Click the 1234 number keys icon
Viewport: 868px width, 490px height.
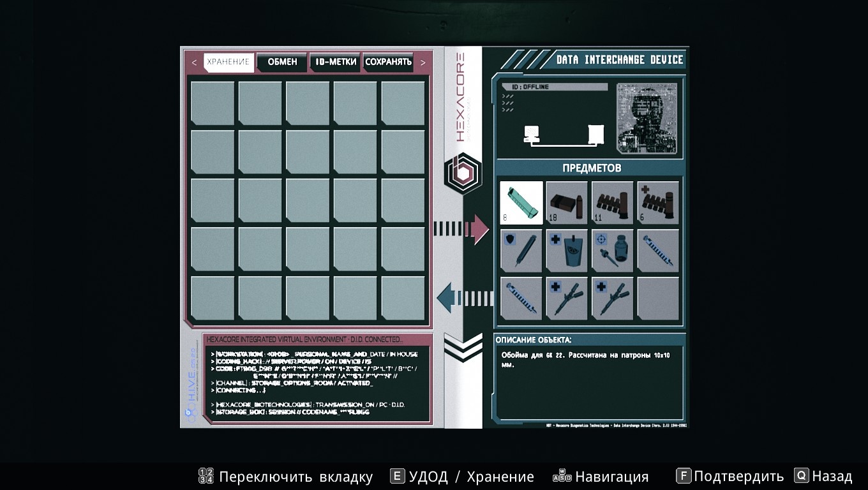coord(206,476)
